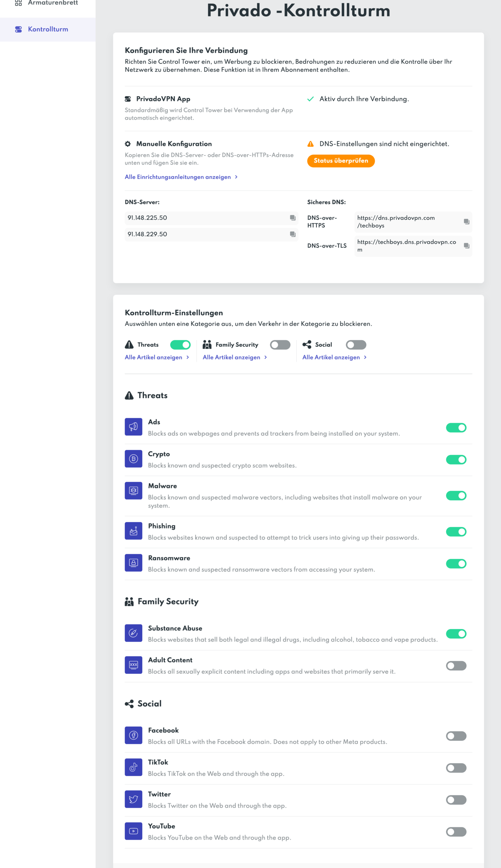Image resolution: width=501 pixels, height=868 pixels.
Task: Click the Adult Content XXX icon
Action: 134,665
